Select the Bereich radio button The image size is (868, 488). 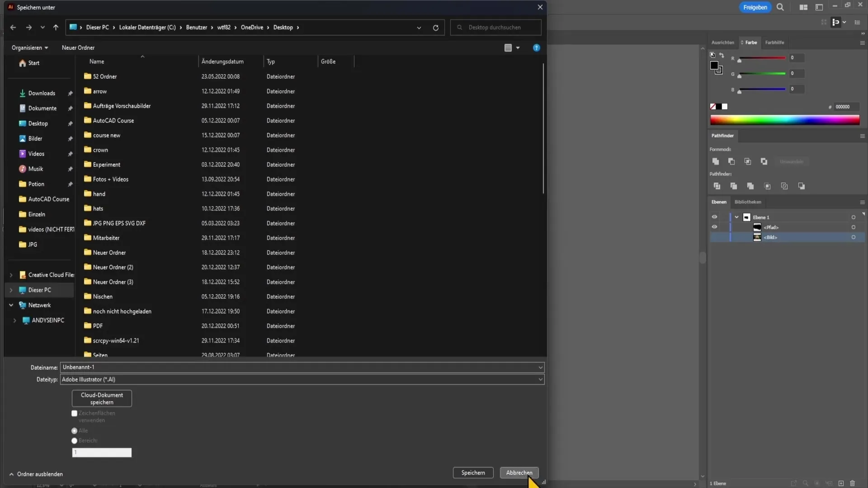click(74, 441)
